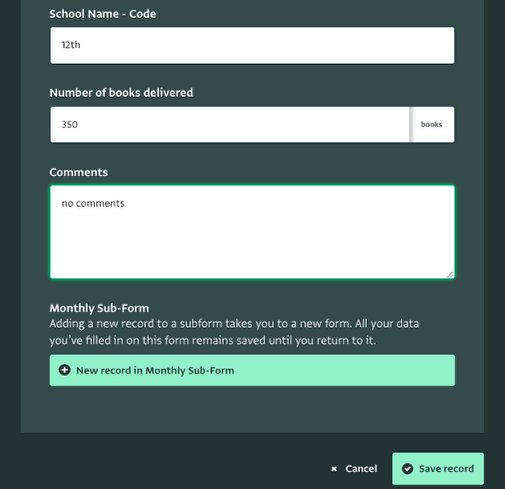Save the record
505x489 pixels.
click(x=438, y=468)
